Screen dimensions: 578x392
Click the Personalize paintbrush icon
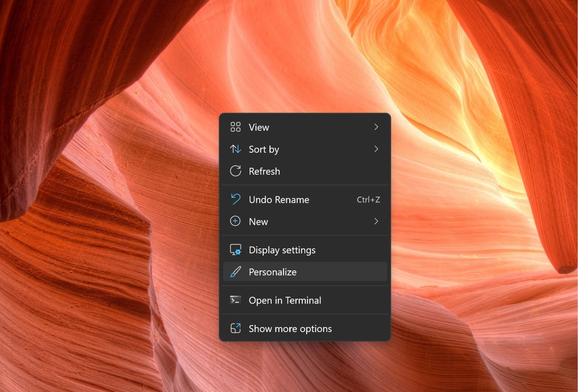[x=236, y=272]
